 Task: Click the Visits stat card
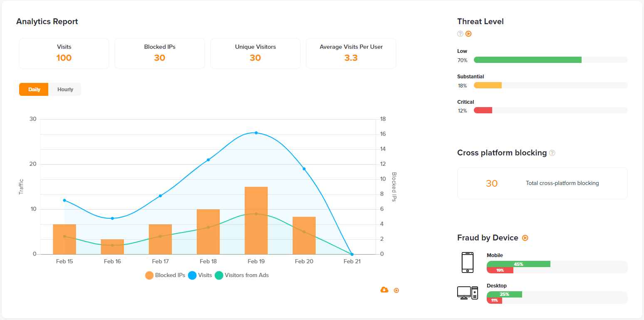pos(64,53)
